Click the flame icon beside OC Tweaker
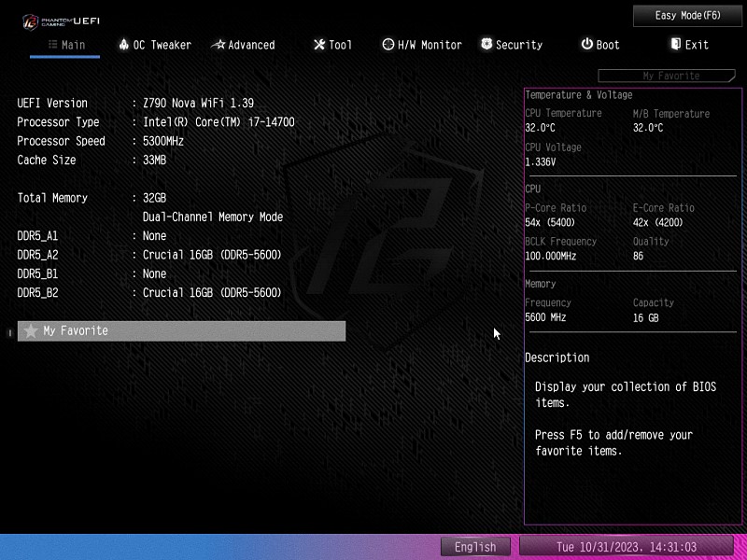 [123, 44]
